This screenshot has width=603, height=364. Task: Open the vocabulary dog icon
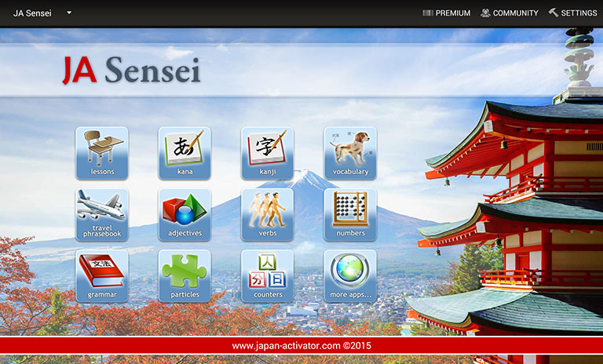[x=350, y=153]
